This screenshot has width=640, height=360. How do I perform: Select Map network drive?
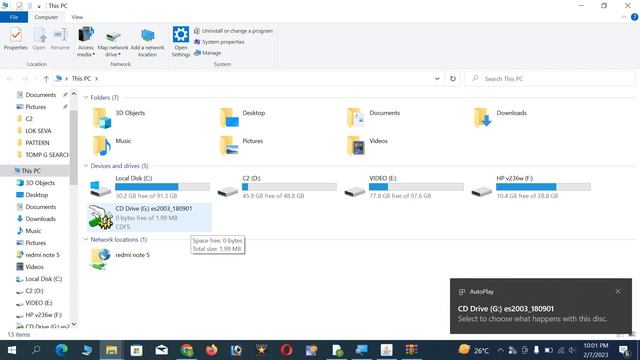[x=113, y=42]
